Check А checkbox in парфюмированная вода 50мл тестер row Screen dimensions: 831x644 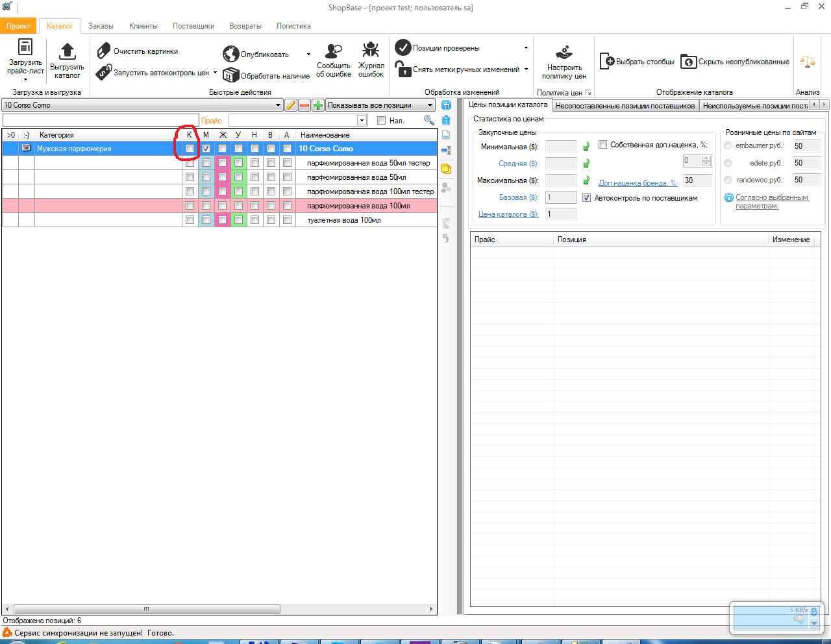[x=287, y=163]
